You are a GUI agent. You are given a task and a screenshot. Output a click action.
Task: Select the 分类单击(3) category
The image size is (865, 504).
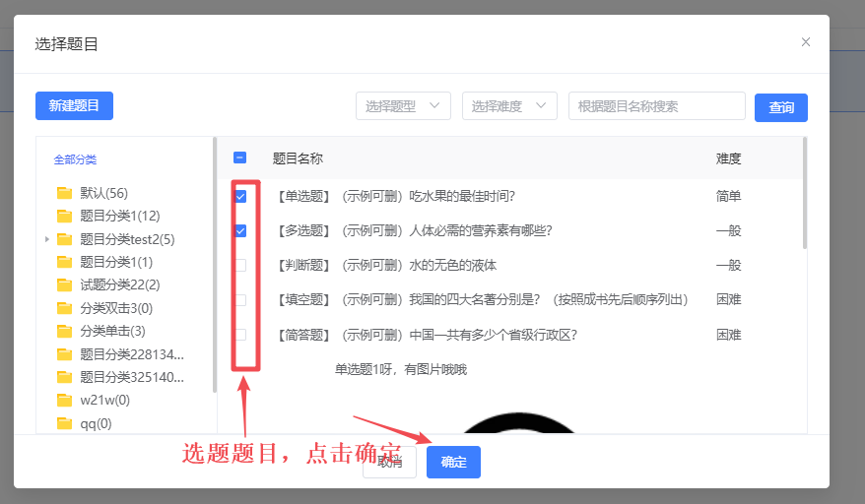click(x=112, y=331)
